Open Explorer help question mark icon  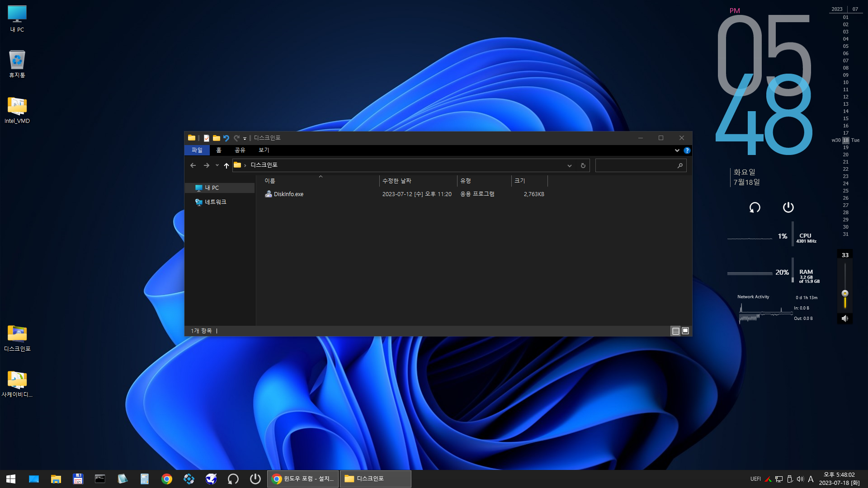tap(687, 150)
